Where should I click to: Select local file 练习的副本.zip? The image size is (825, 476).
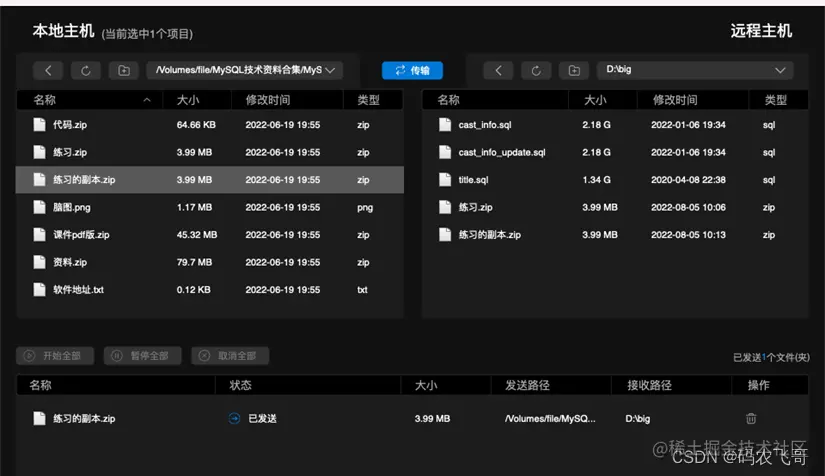tap(210, 180)
